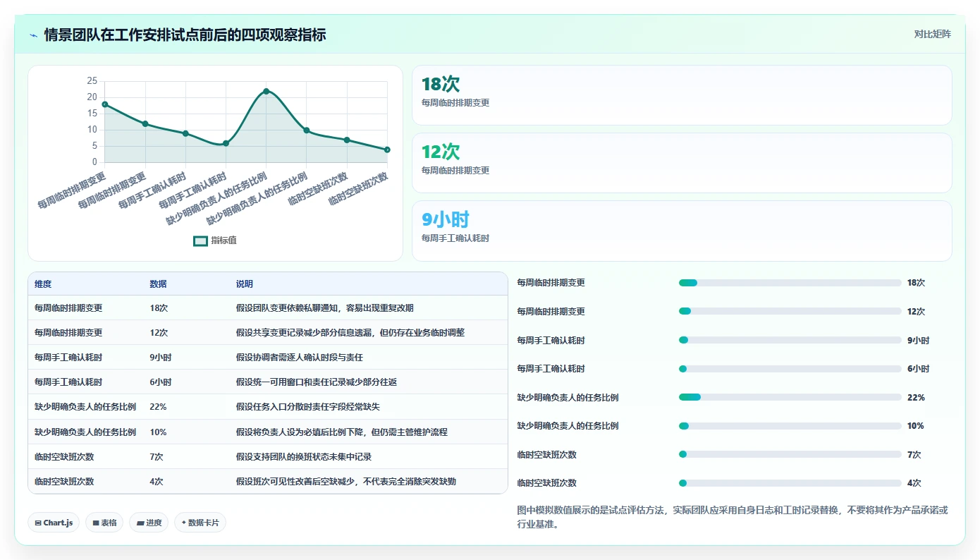Click the chart data point at value 9
The image size is (980, 560).
coord(185,133)
